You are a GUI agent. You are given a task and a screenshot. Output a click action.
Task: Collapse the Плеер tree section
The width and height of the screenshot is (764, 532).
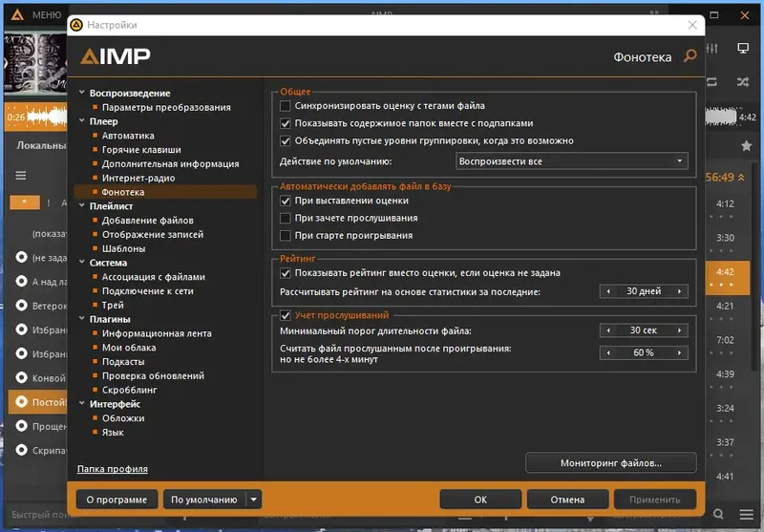(x=82, y=120)
